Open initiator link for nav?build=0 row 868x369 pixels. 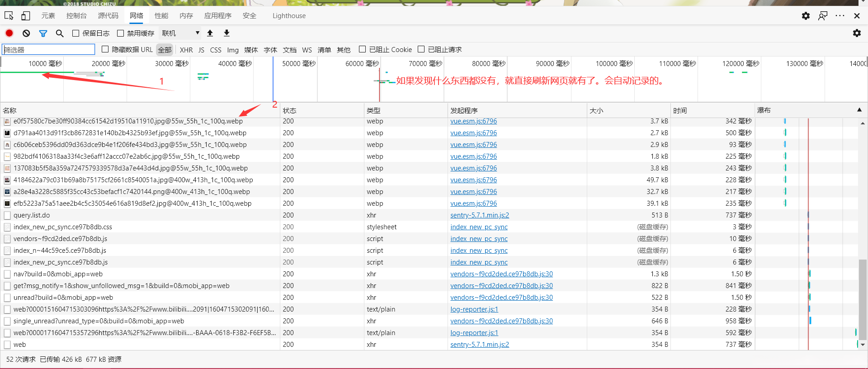click(501, 274)
